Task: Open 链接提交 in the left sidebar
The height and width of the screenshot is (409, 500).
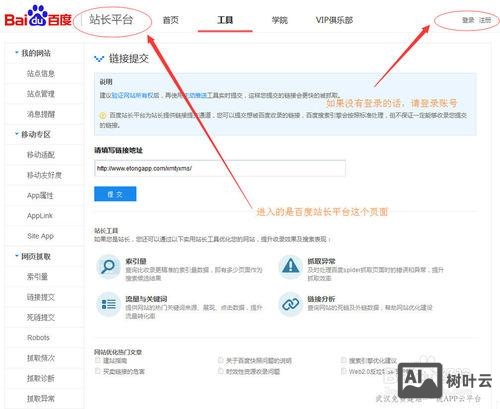Action: click(x=41, y=297)
